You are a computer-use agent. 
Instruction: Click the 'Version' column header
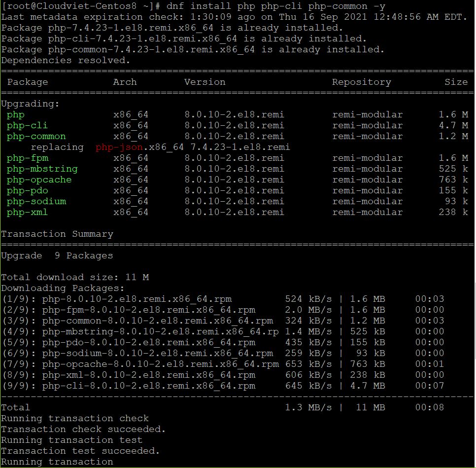point(205,82)
